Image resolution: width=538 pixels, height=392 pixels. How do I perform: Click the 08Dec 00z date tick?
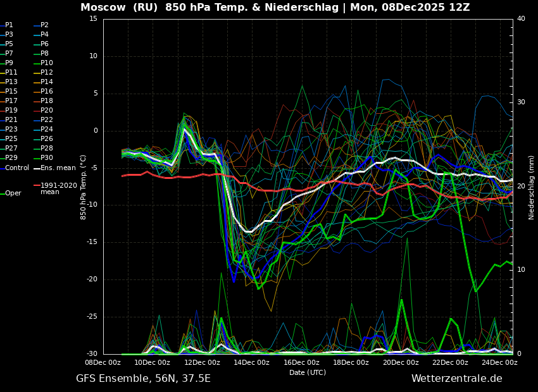coord(103,363)
